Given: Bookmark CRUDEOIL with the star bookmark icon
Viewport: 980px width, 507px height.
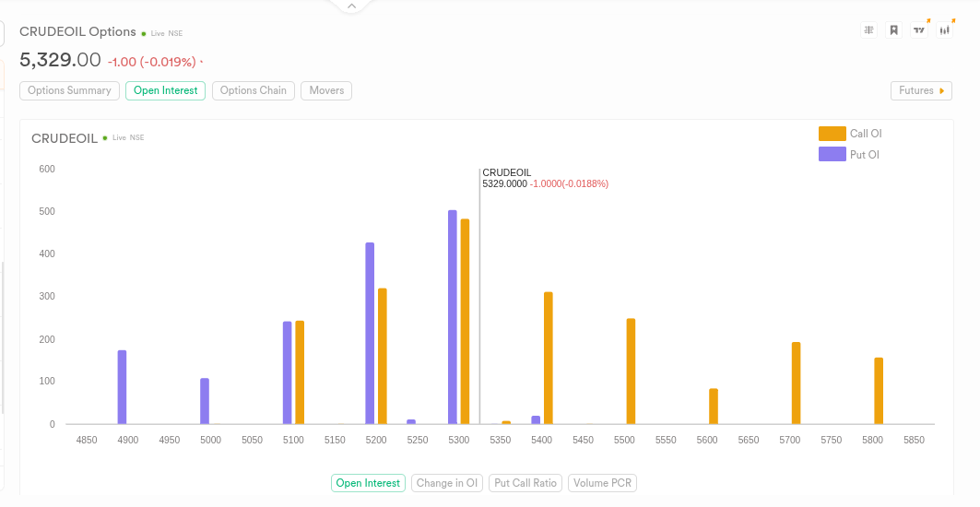Looking at the screenshot, I should 893,30.
